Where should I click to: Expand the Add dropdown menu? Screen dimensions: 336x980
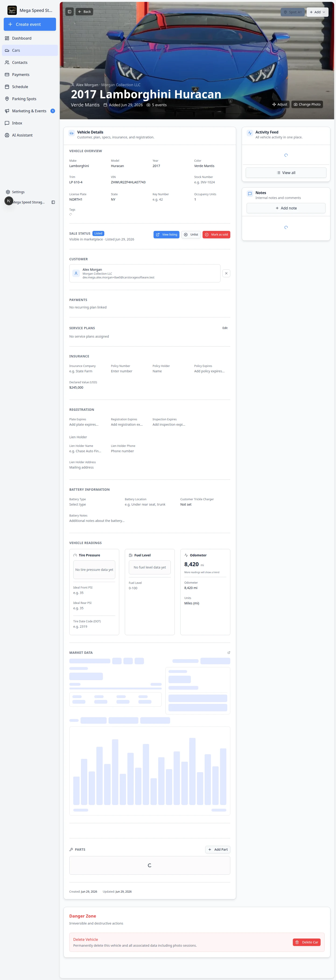click(x=317, y=12)
